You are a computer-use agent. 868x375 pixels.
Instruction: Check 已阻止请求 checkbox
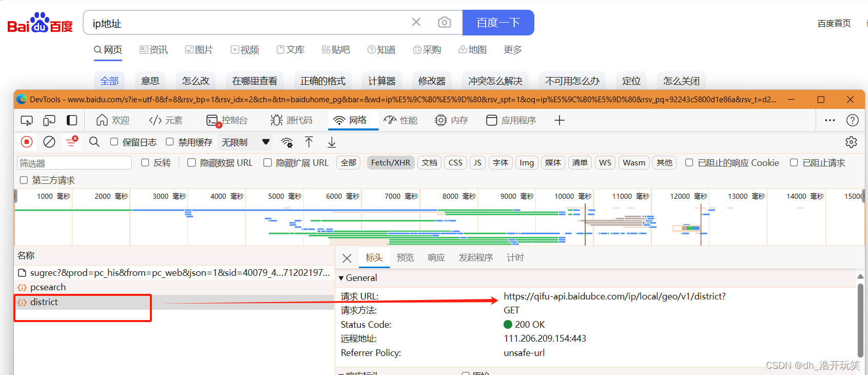point(794,163)
